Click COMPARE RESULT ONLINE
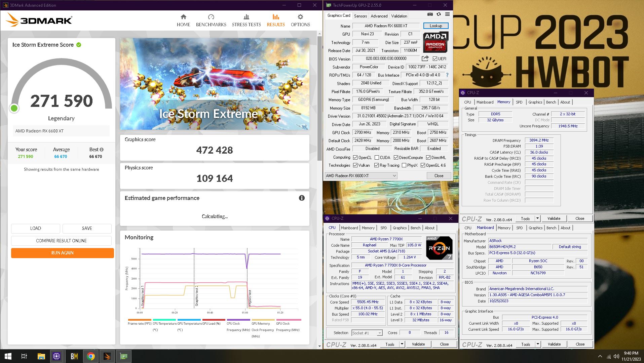644x363 pixels. click(x=61, y=241)
